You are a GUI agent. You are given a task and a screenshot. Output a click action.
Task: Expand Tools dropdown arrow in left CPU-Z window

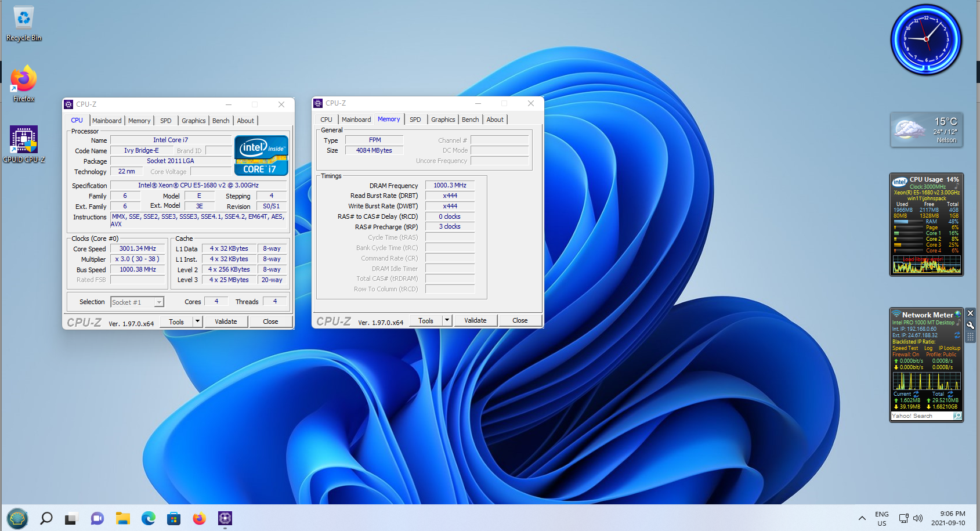[x=197, y=322]
